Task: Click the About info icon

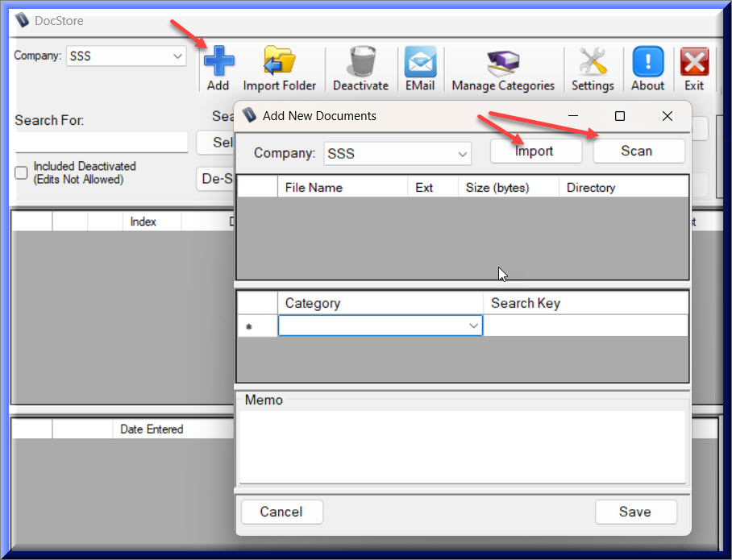Action: click(647, 62)
